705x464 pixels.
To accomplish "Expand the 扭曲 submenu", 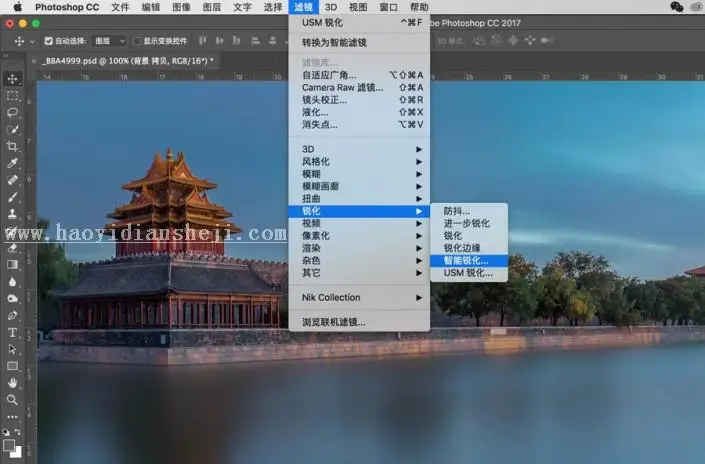I will coord(359,198).
